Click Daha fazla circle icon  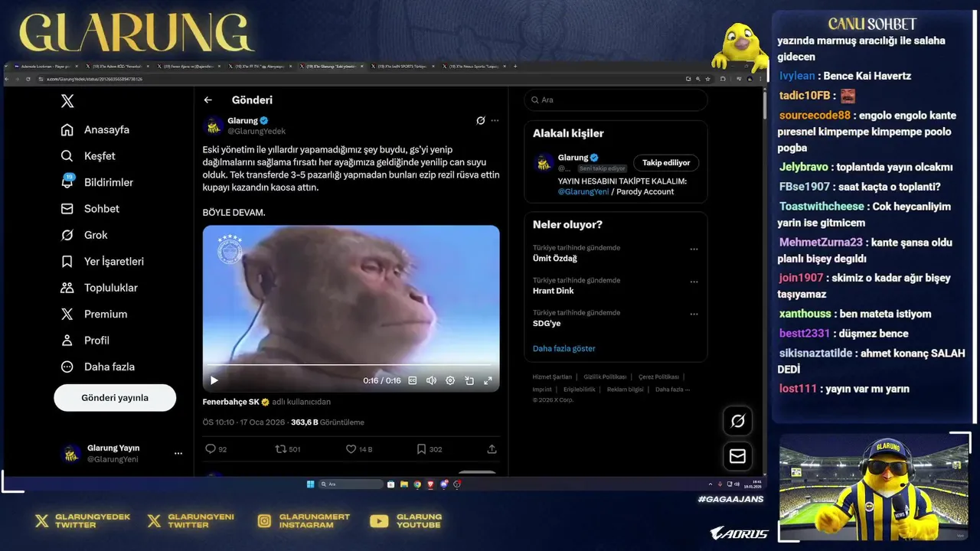point(67,367)
